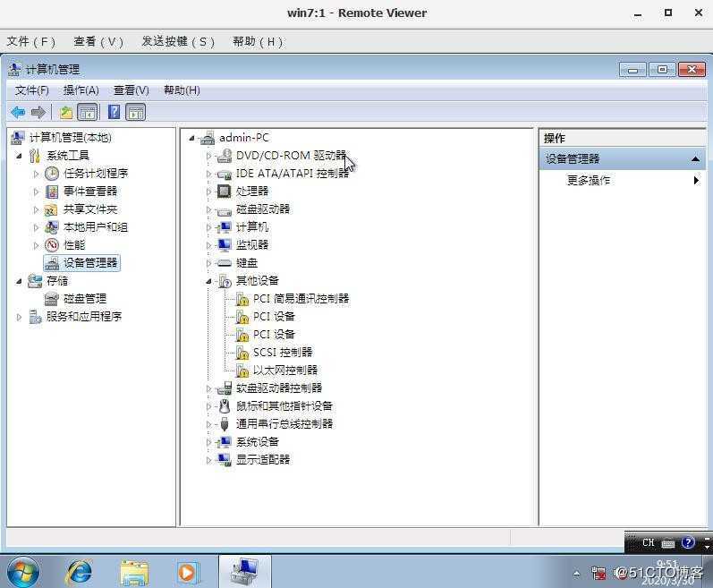Select the 本地用户和组 icon

click(x=52, y=227)
